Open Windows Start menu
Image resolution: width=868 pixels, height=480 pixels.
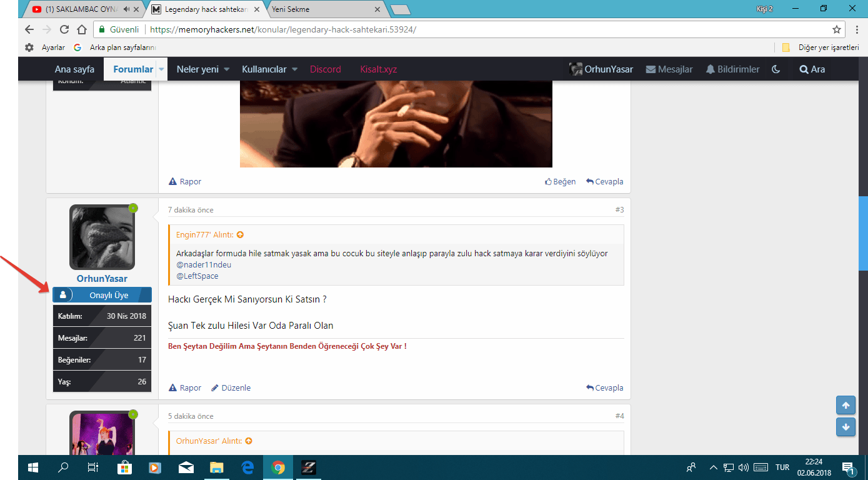pyautogui.click(x=33, y=467)
